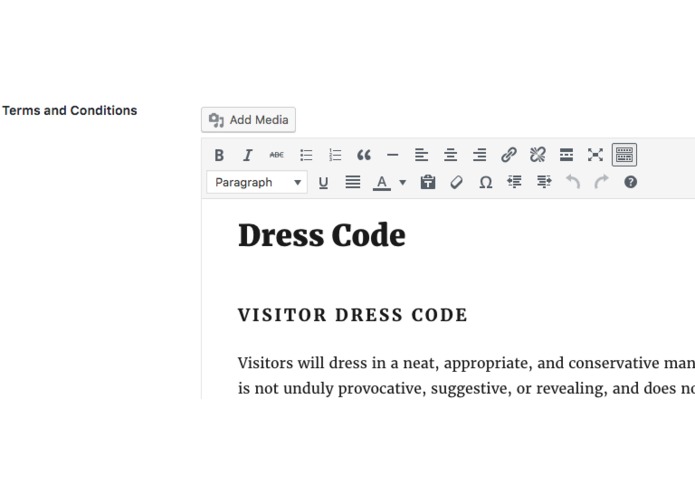Click the Dress Code heading
695x494 pixels.
point(322,235)
